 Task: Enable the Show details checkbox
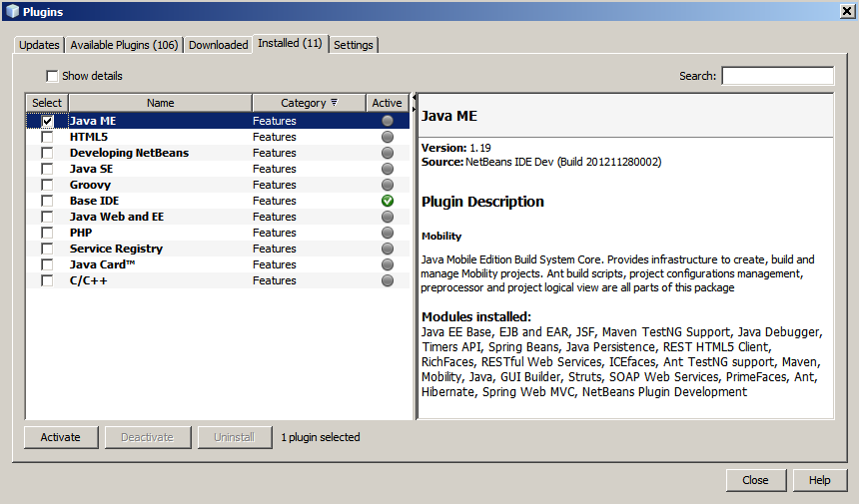[x=52, y=76]
